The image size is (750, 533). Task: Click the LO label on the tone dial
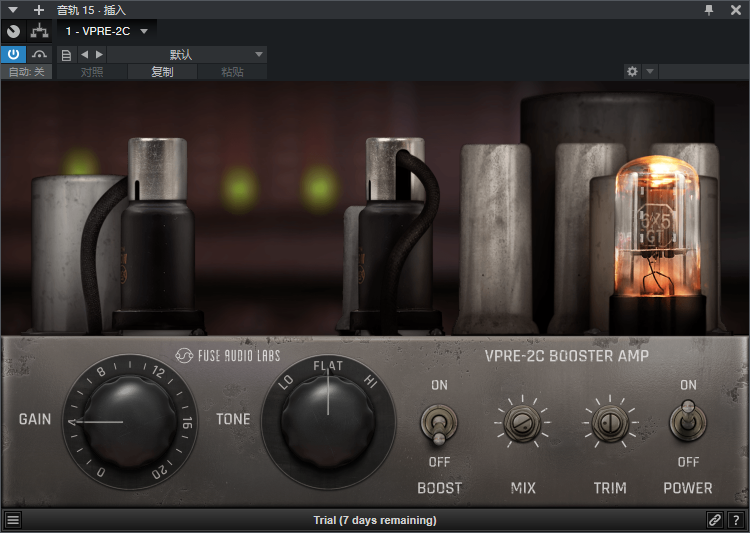(286, 382)
